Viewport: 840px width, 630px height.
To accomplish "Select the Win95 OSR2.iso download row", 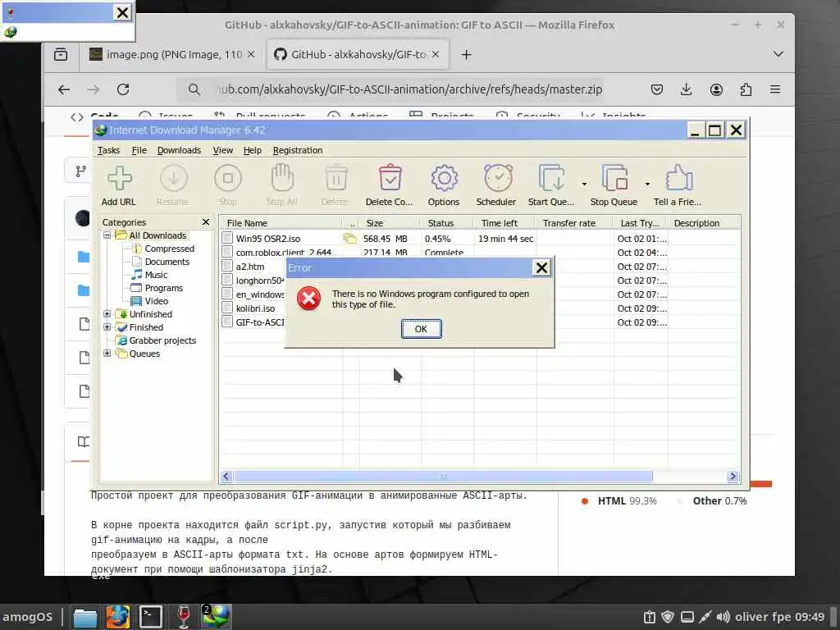I will [481, 239].
